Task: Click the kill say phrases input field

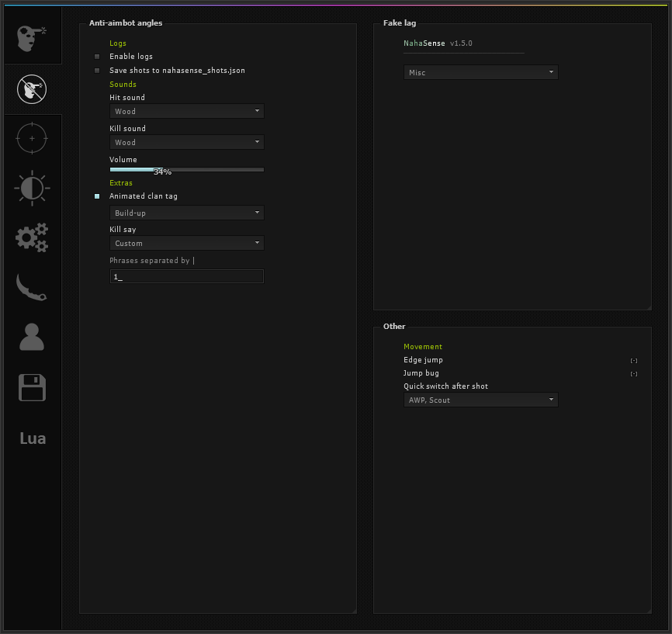Action: pyautogui.click(x=187, y=276)
